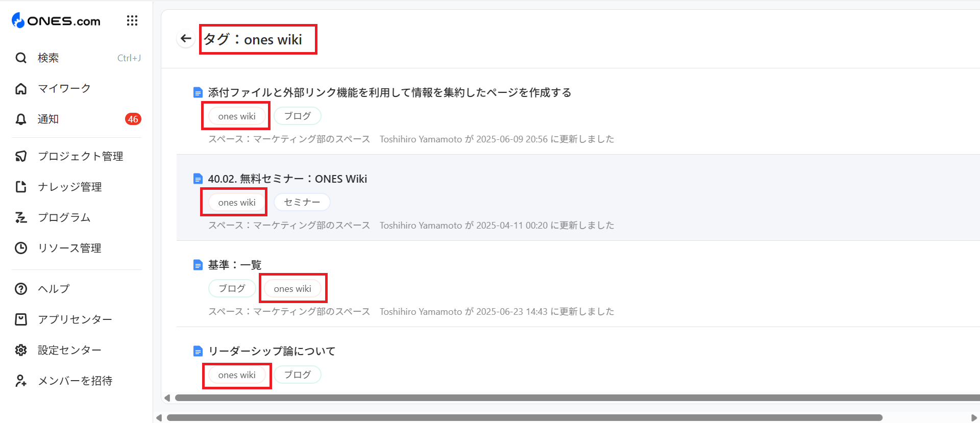980x423 pixels.
Task: Click the 46 unread notifications badge
Action: click(x=133, y=119)
